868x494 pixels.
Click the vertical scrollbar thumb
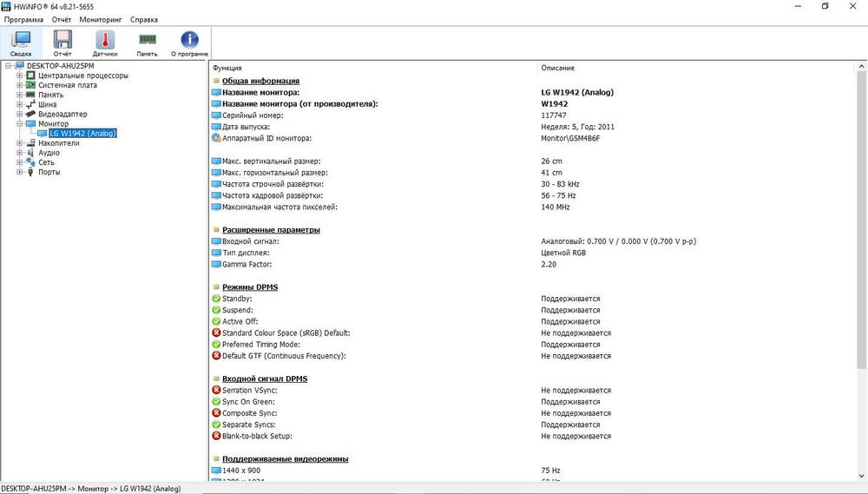click(861, 220)
